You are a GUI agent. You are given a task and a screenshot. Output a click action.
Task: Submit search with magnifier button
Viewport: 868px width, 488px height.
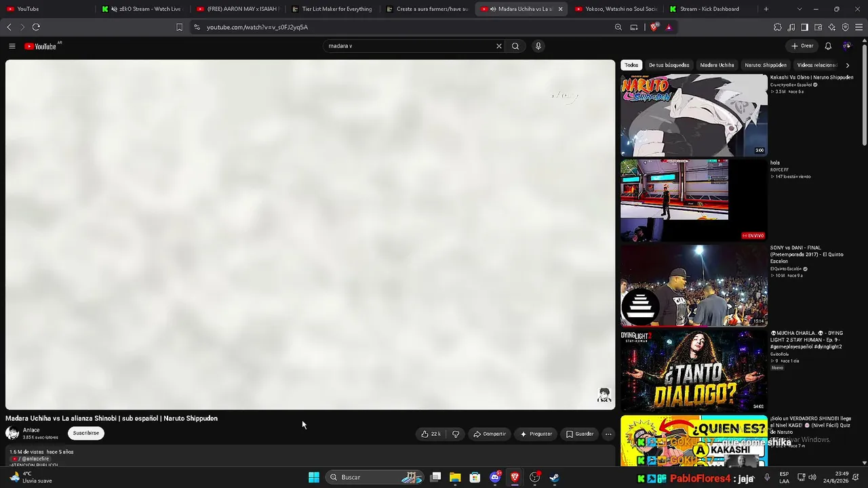click(515, 46)
